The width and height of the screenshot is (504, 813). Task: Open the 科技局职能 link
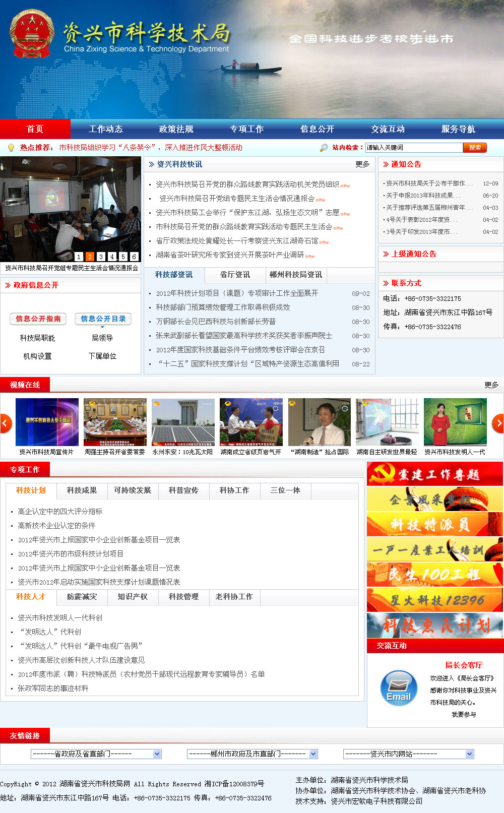37,338
